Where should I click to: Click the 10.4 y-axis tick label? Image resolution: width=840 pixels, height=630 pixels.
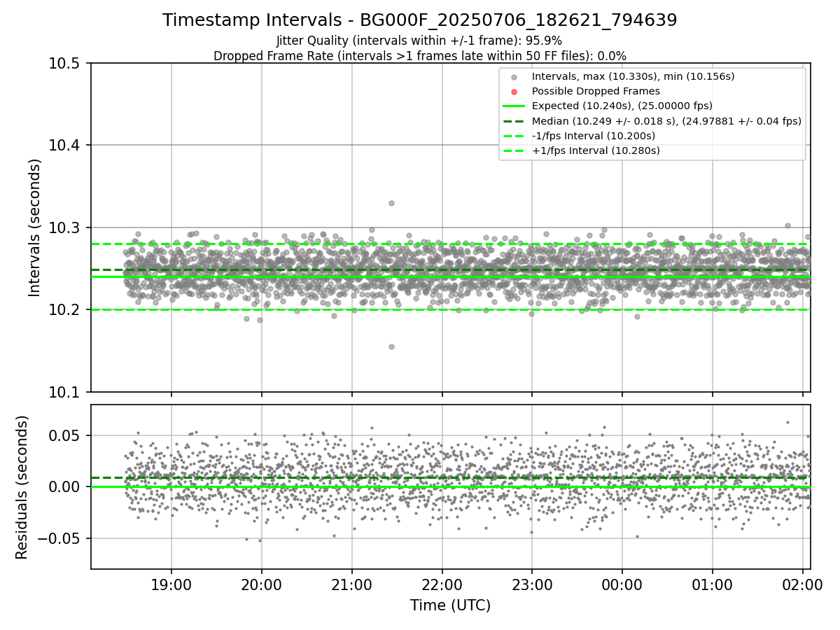pos(66,146)
